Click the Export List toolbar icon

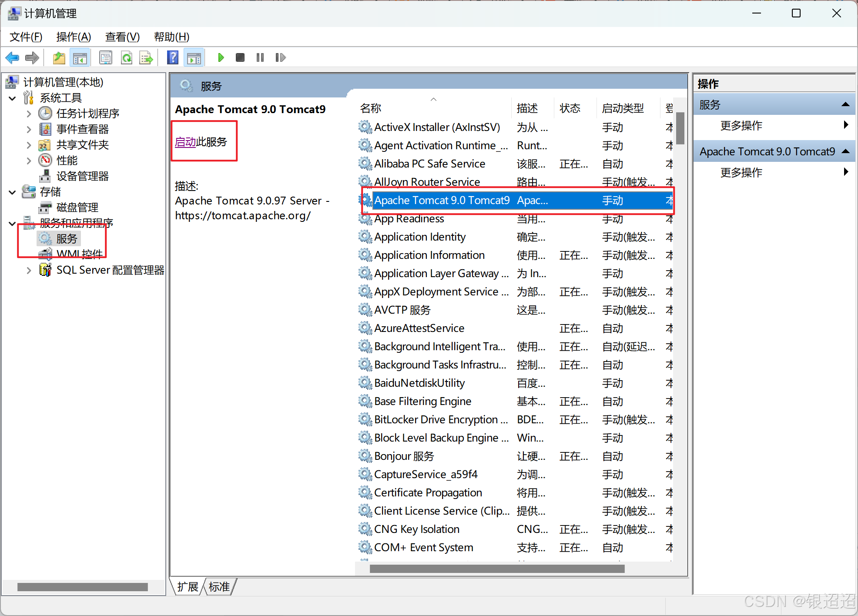(x=146, y=57)
